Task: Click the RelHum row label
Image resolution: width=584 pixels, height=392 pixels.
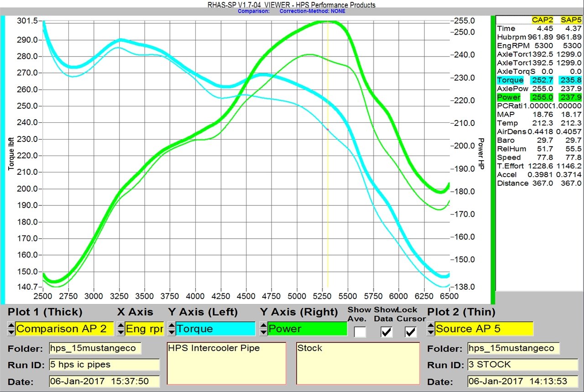Action: coord(511,149)
